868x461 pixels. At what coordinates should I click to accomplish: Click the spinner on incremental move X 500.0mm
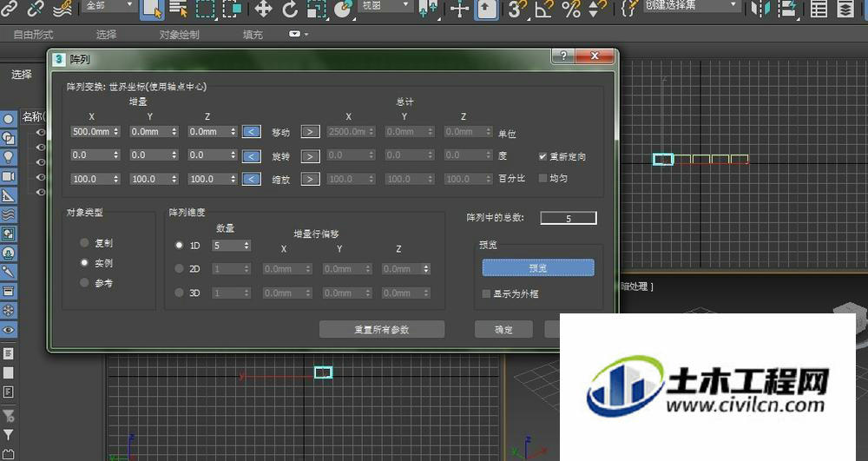(115, 132)
